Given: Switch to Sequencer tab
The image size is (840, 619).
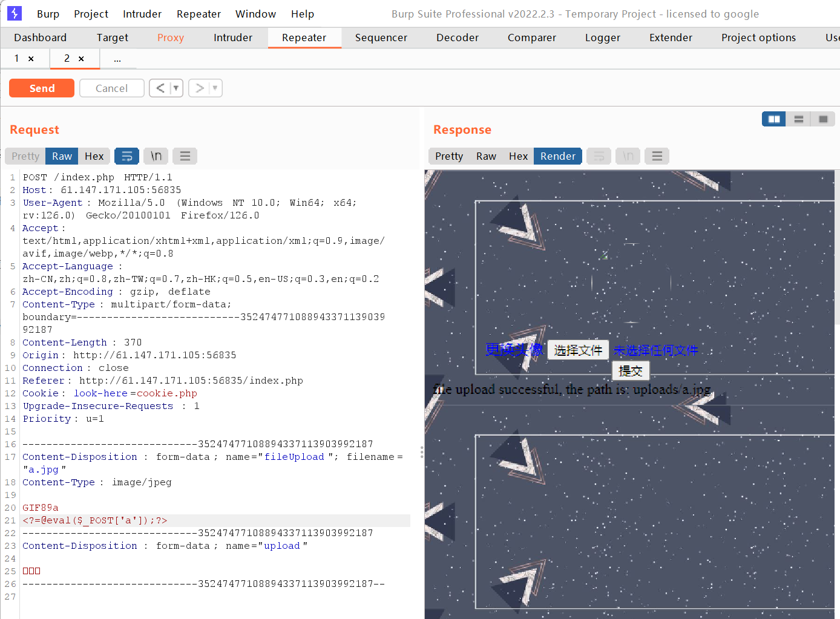Looking at the screenshot, I should [x=381, y=38].
